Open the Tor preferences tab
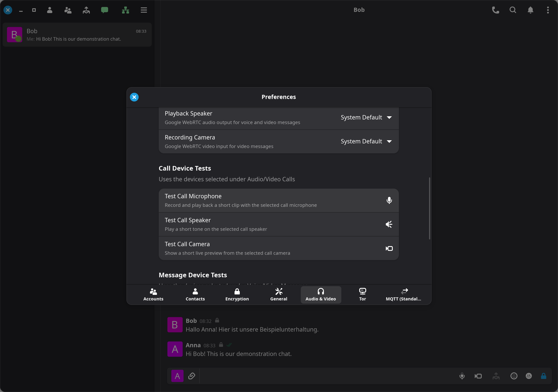 (362, 295)
